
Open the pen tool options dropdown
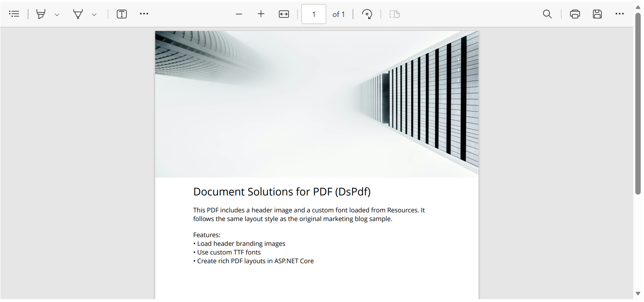(94, 14)
